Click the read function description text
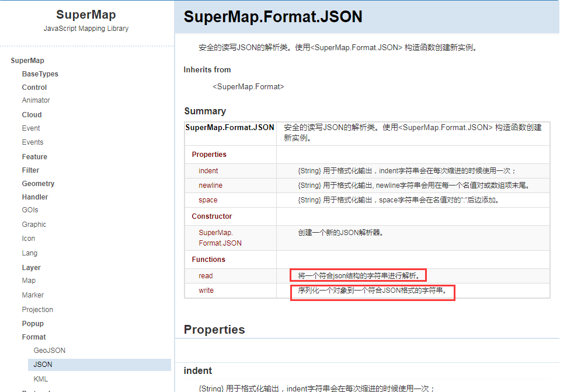The height and width of the screenshot is (392, 574). (x=359, y=276)
